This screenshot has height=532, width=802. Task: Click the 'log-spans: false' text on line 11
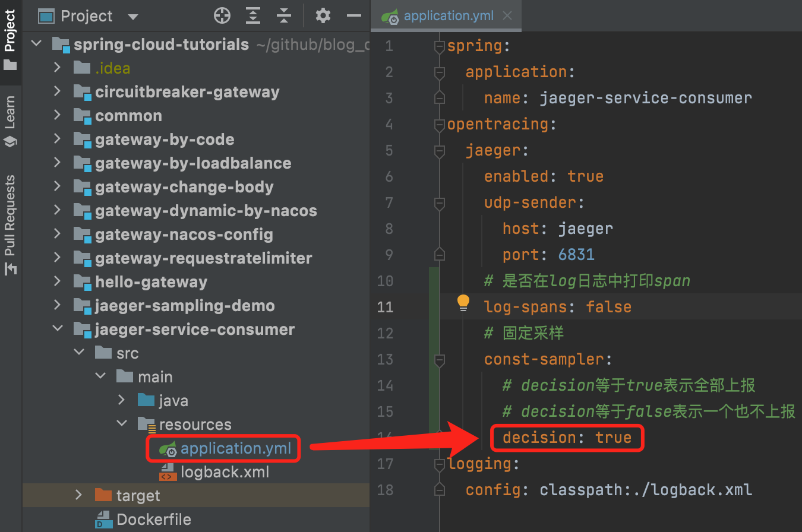[x=558, y=307]
